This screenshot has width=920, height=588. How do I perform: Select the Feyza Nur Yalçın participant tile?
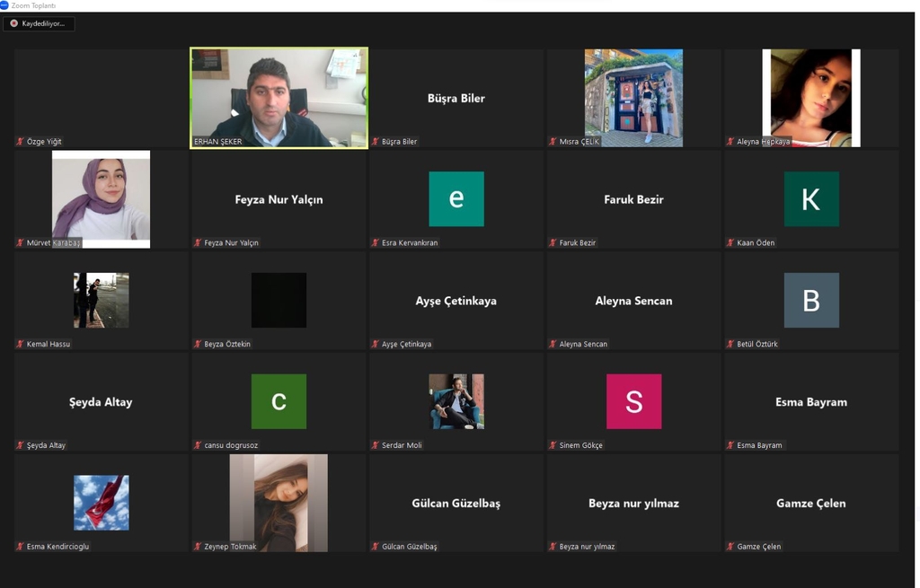pos(279,199)
